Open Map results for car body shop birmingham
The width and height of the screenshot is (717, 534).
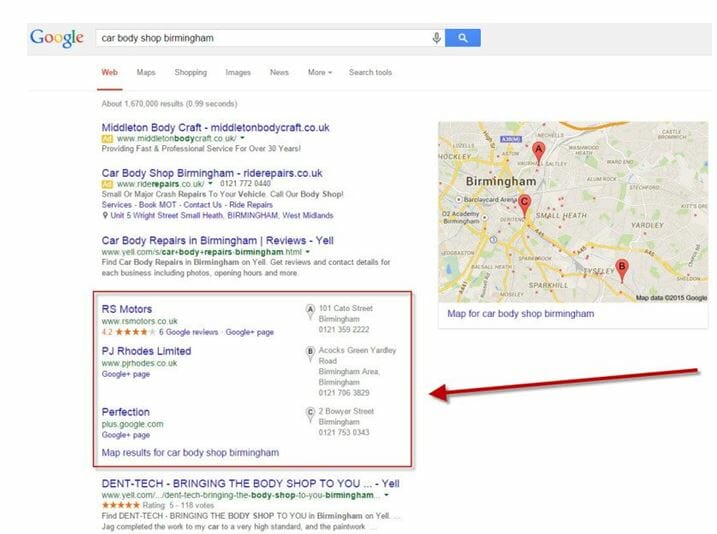click(x=190, y=453)
